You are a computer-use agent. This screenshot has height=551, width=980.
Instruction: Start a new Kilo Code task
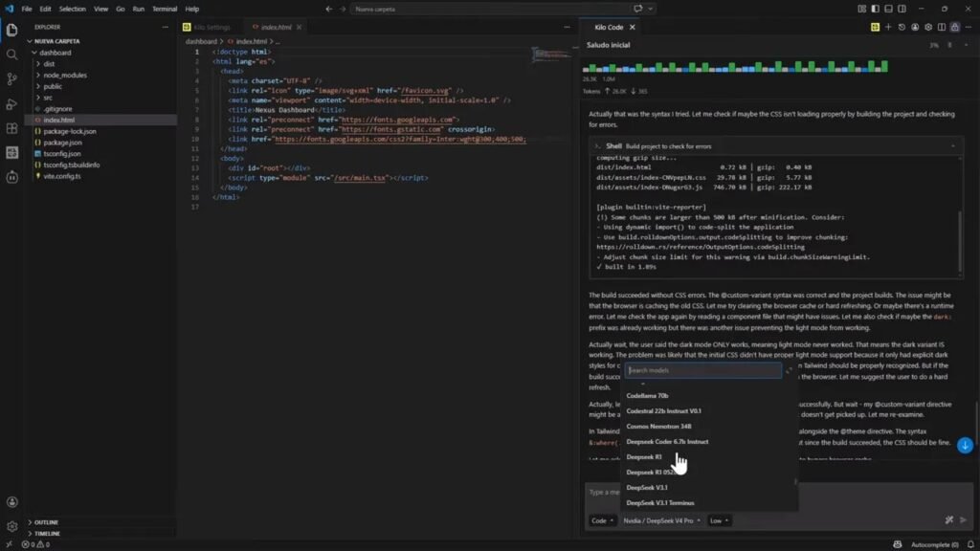click(x=888, y=28)
